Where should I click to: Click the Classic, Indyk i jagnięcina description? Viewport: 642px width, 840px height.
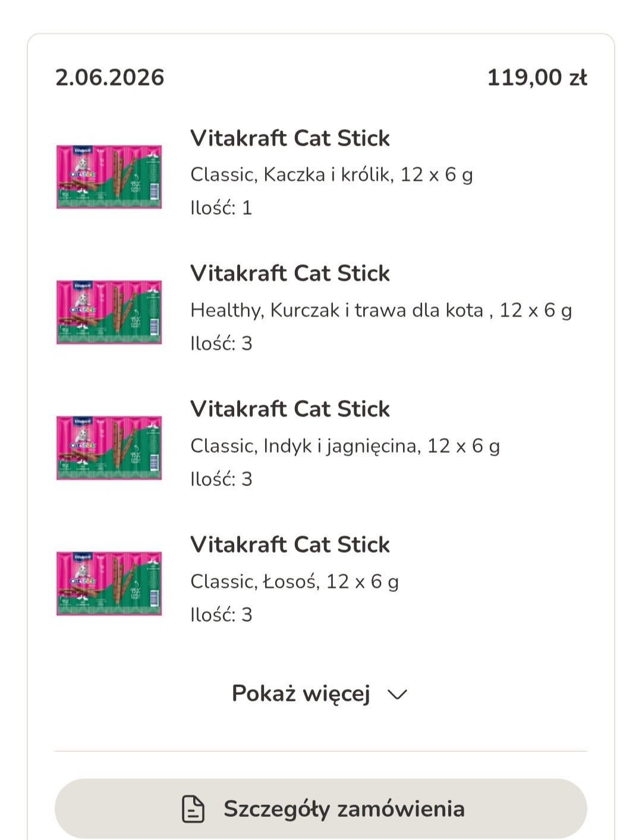(x=345, y=446)
